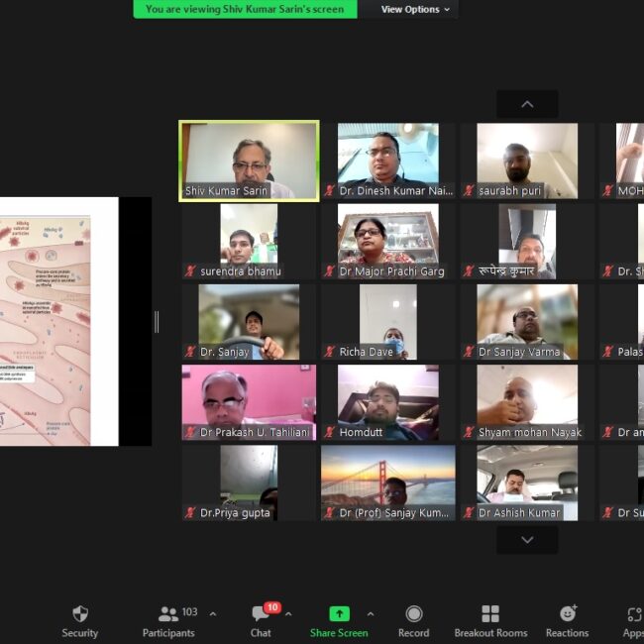
Task: Click the muted mic icon on Dr. Sanjay's tile
Action: tap(190, 352)
